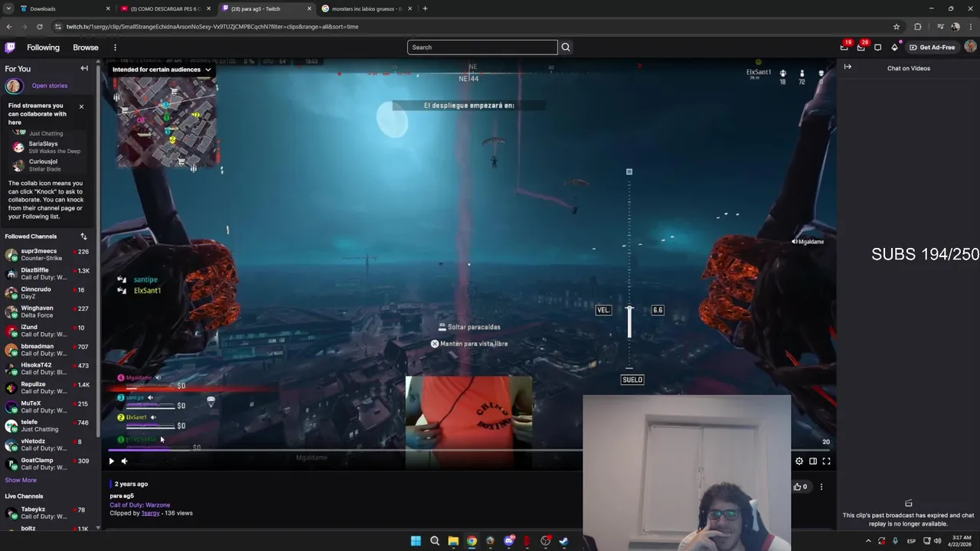Expand Intended for certain audiences label

click(x=162, y=70)
